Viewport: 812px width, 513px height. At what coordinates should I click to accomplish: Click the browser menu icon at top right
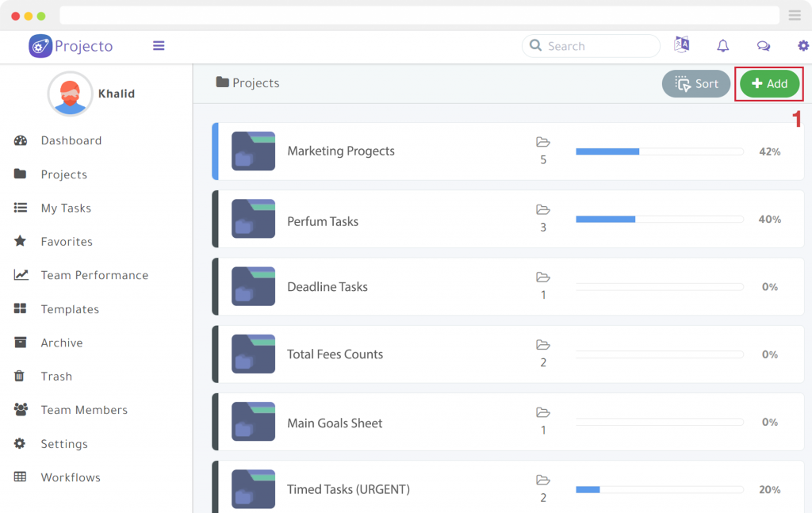point(795,16)
